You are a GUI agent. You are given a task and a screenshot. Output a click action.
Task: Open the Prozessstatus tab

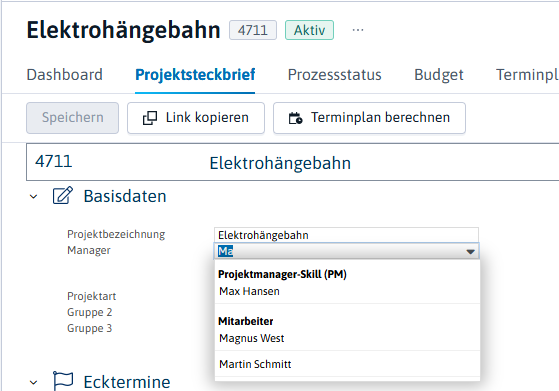(x=334, y=75)
